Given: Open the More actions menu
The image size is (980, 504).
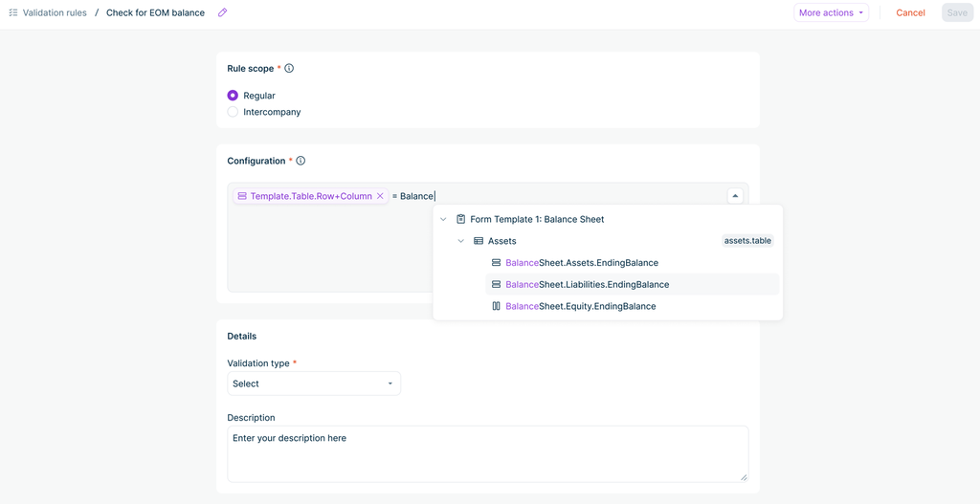Looking at the screenshot, I should point(831,13).
